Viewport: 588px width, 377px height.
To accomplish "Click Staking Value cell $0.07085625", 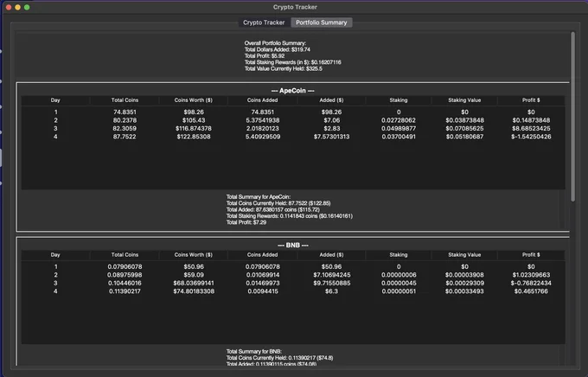I will click(464, 129).
